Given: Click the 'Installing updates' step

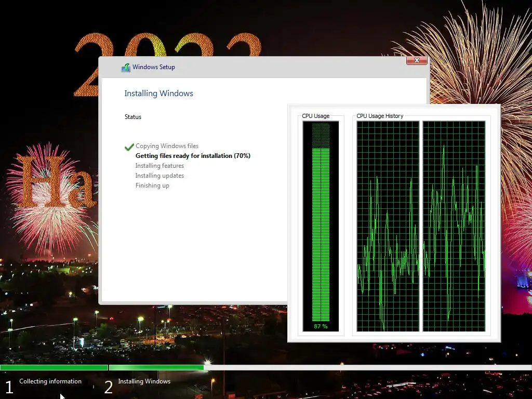Looking at the screenshot, I should pos(159,176).
